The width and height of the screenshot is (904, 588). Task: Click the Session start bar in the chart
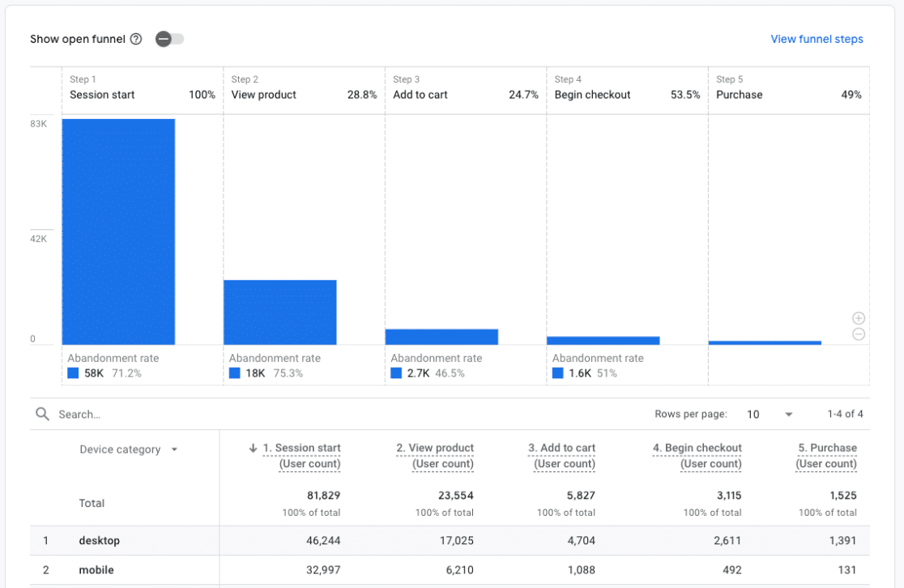coord(118,231)
